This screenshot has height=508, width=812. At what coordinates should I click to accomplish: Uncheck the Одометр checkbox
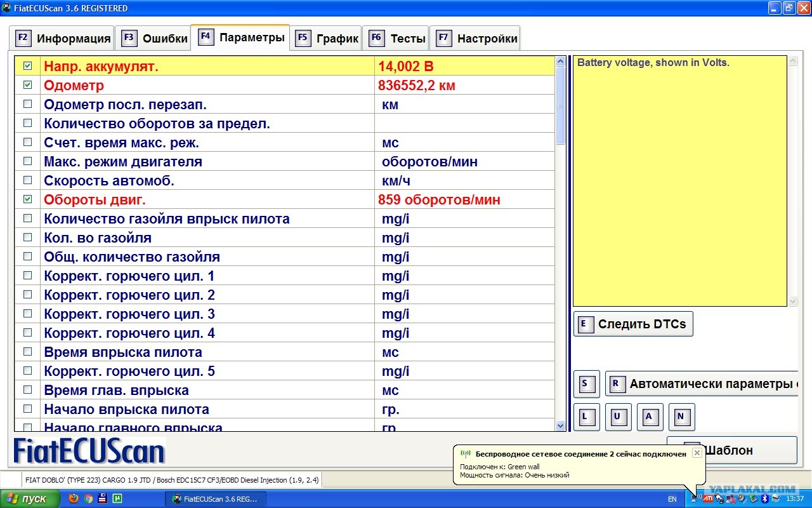click(x=27, y=85)
